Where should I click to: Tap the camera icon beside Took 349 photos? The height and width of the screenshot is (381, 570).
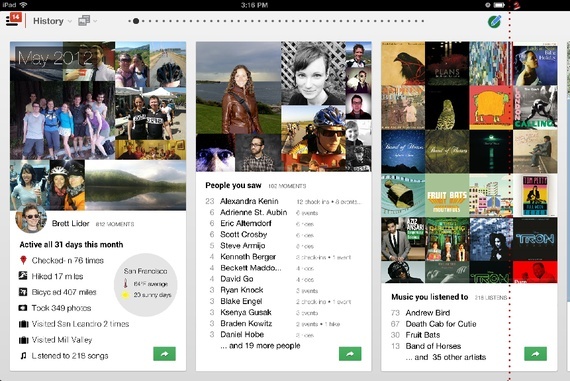23,308
